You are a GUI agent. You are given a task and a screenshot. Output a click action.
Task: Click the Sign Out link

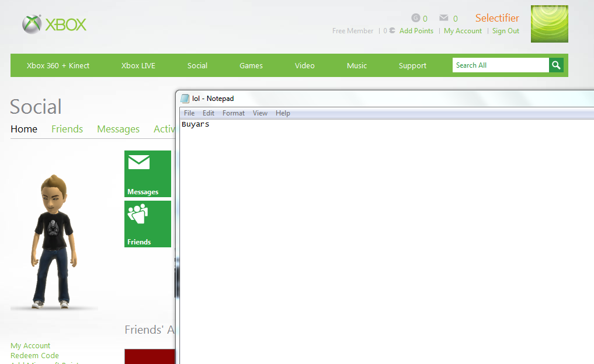coord(506,31)
